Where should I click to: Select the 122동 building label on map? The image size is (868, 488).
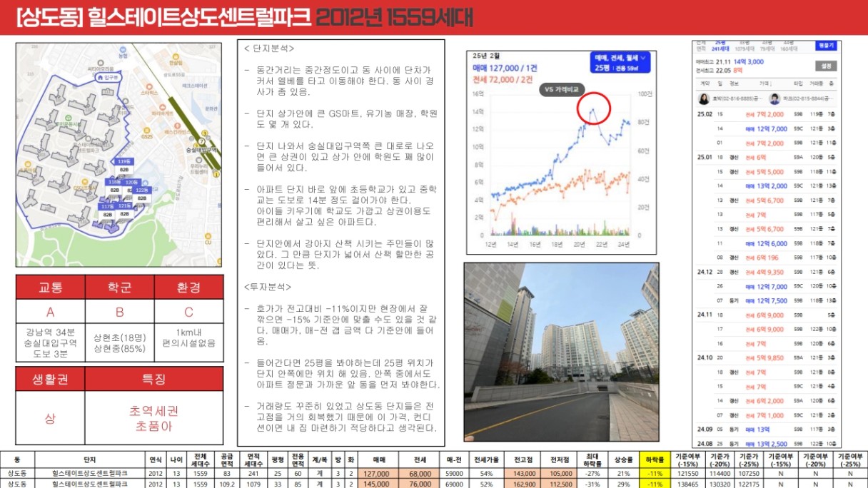click(141, 190)
